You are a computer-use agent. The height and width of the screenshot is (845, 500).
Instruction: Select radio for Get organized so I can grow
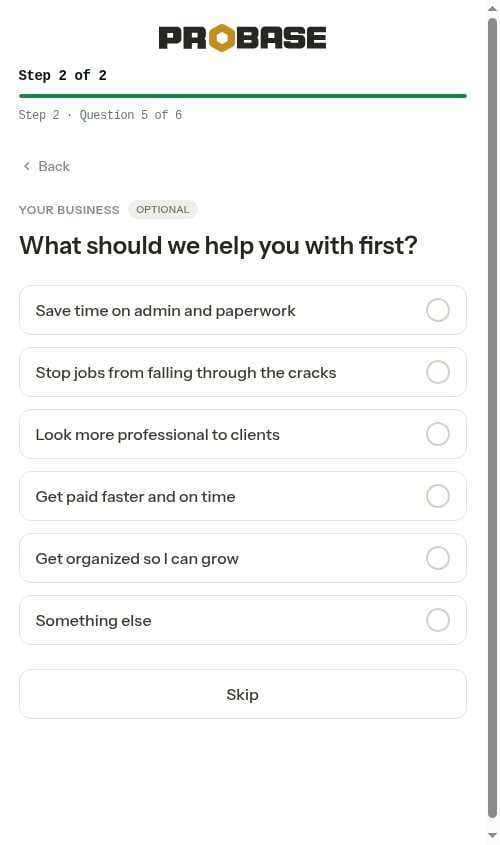pos(438,558)
